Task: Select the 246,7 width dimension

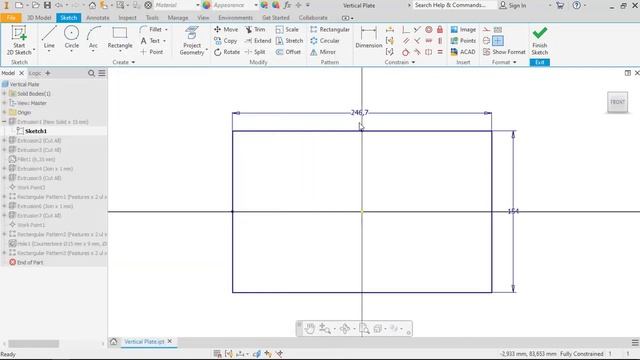Action: click(360, 112)
